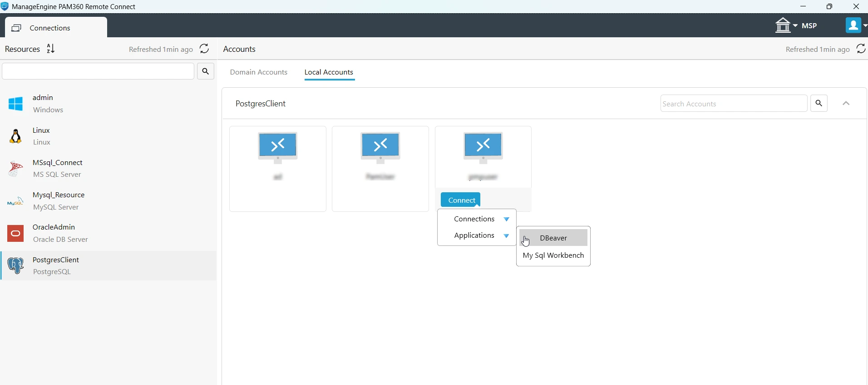Click the first account's monitor icon
The width and height of the screenshot is (868, 385).
278,148
